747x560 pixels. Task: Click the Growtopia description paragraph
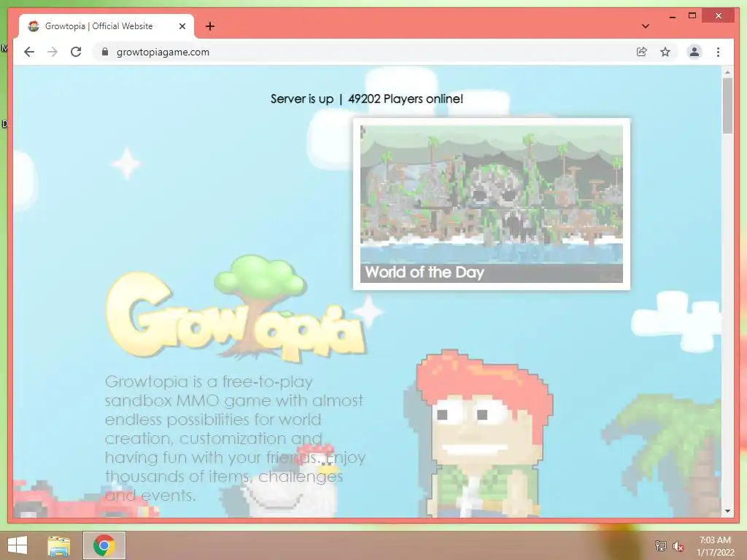tap(235, 438)
